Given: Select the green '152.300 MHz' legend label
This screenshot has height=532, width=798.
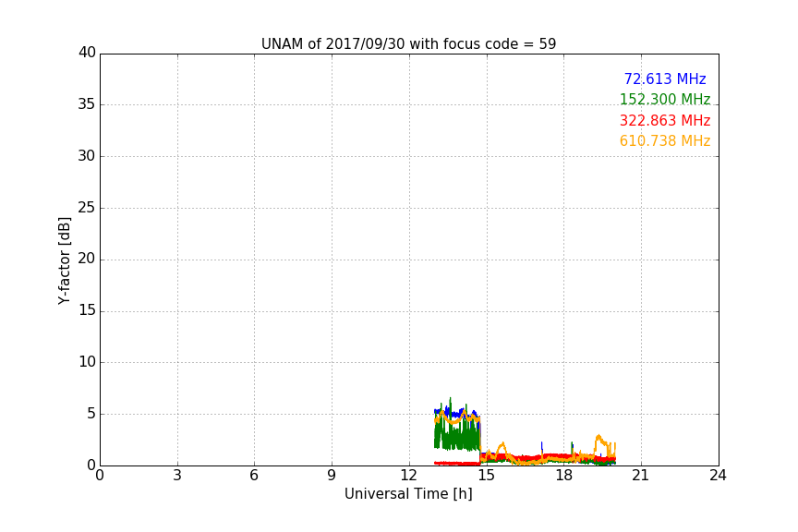Looking at the screenshot, I should pos(665,99).
